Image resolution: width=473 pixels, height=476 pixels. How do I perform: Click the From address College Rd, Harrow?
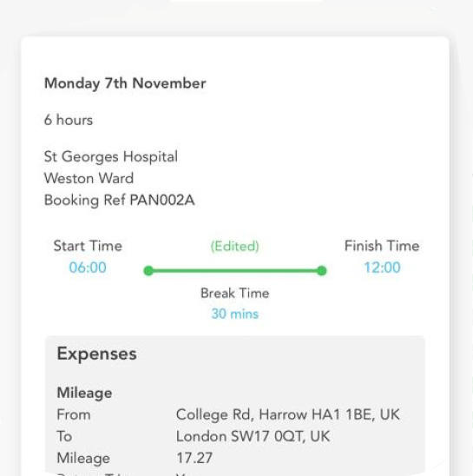coord(287,414)
